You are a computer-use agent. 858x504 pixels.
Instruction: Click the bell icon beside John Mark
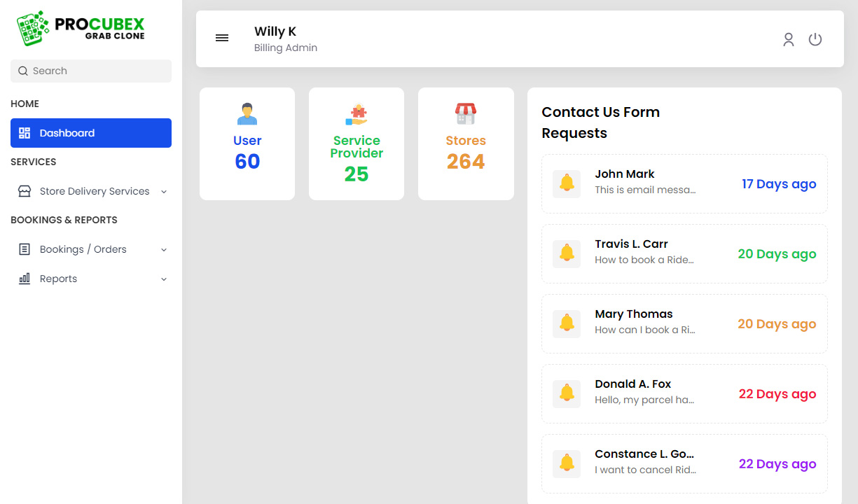pyautogui.click(x=567, y=183)
